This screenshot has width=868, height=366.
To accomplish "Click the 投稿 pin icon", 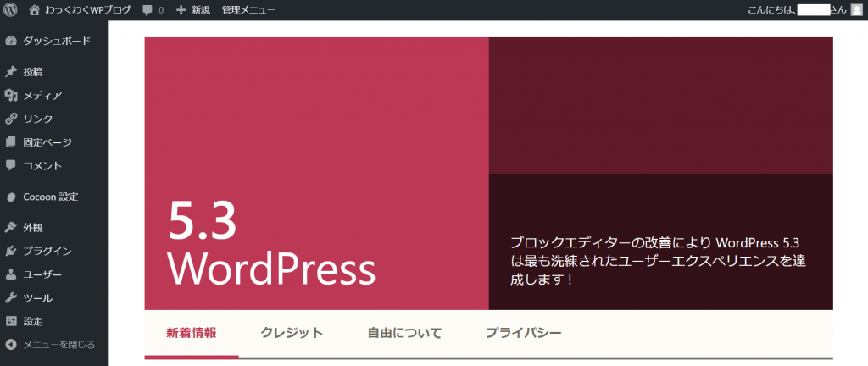I will pos(11,72).
